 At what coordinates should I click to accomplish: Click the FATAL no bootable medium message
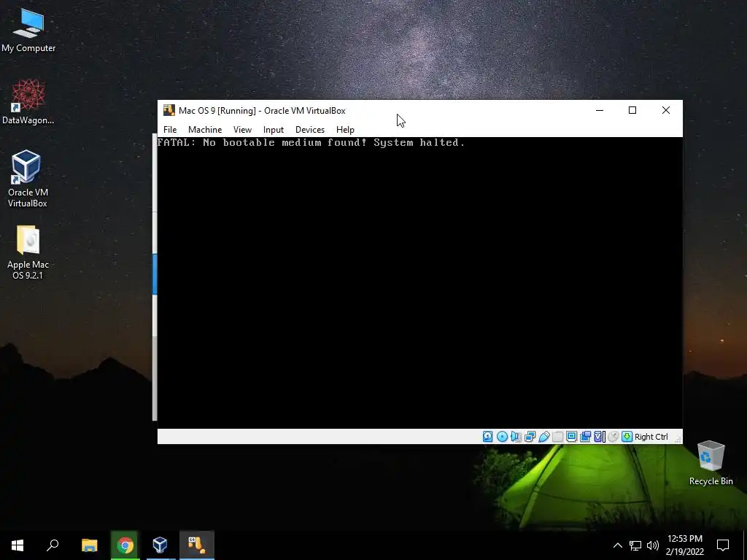(x=311, y=142)
